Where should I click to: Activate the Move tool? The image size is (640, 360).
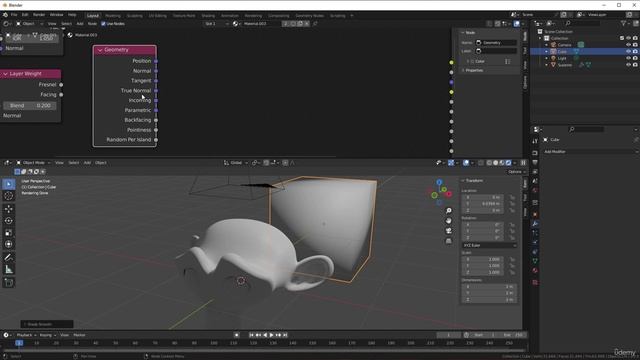[x=8, y=209]
